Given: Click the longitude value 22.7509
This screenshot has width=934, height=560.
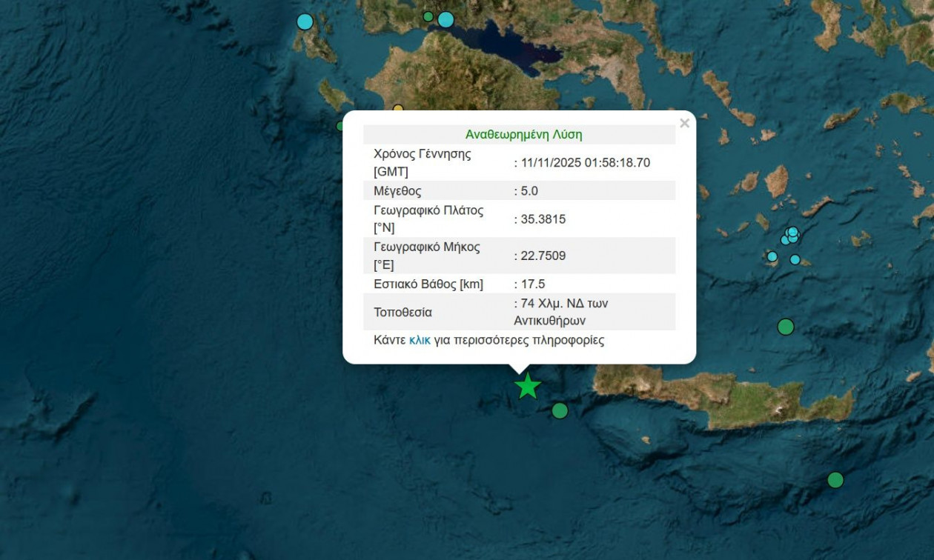Looking at the screenshot, I should (x=543, y=256).
